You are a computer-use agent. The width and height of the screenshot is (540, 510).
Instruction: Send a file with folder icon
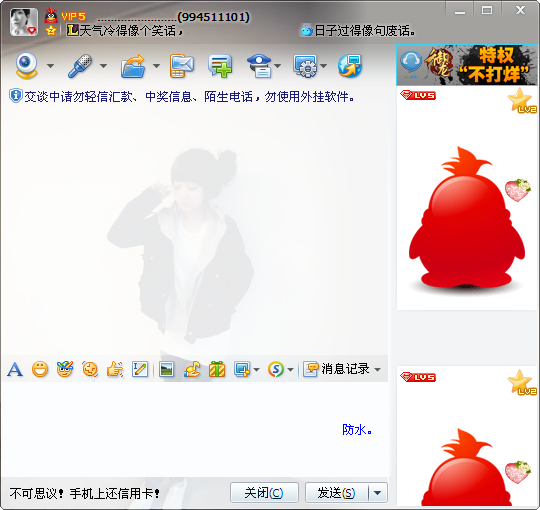pos(133,66)
